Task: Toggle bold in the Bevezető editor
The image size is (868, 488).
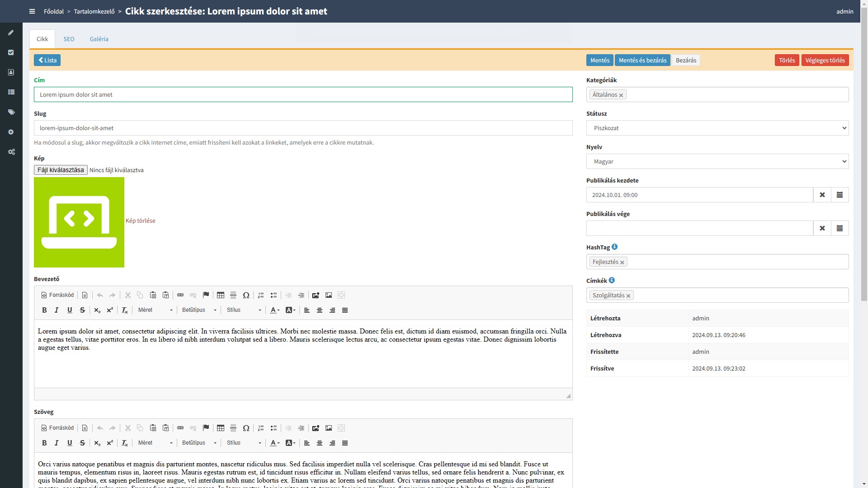Action: (x=44, y=310)
